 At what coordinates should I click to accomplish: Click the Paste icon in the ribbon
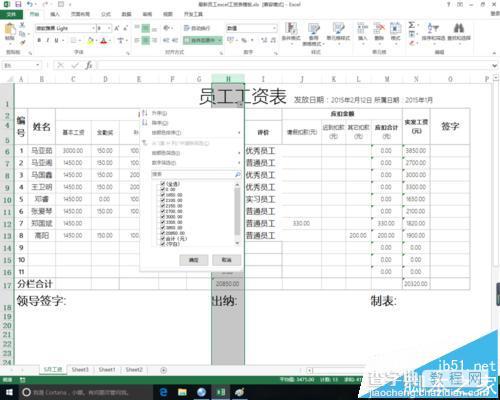10,30
